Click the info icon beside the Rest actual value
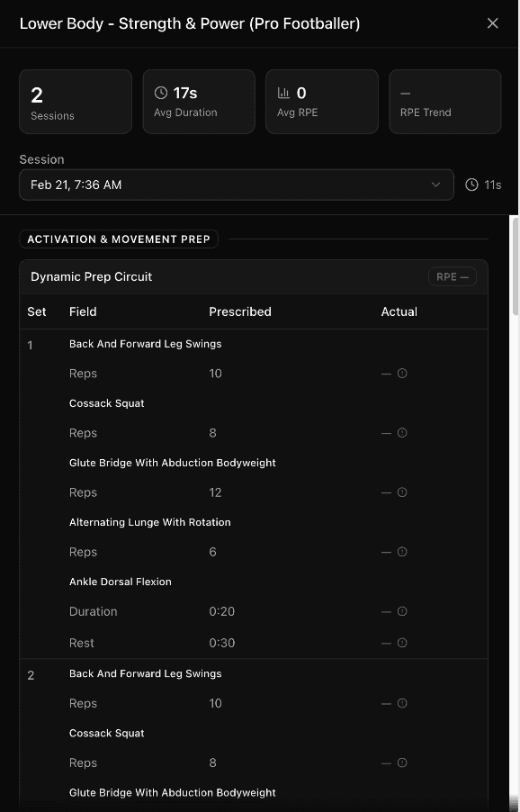The width and height of the screenshot is (520, 812). tap(401, 642)
